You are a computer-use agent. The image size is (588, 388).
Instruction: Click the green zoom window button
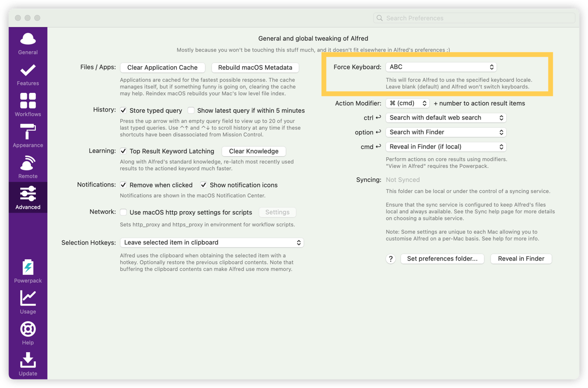point(37,18)
